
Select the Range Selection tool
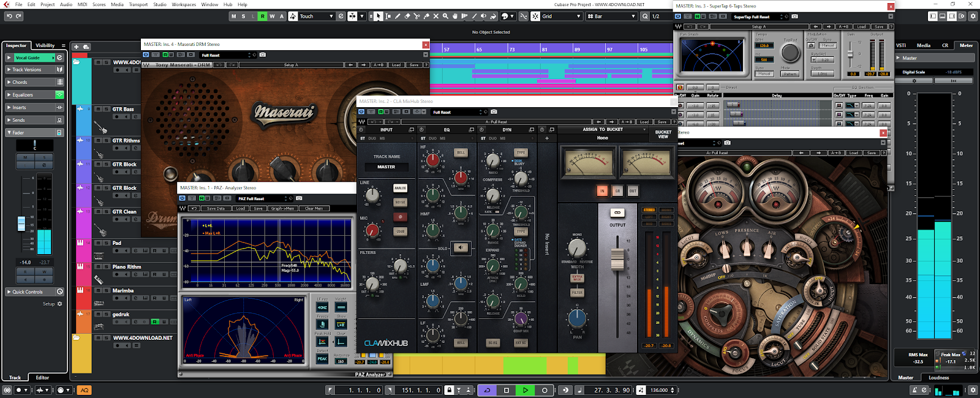click(x=388, y=16)
